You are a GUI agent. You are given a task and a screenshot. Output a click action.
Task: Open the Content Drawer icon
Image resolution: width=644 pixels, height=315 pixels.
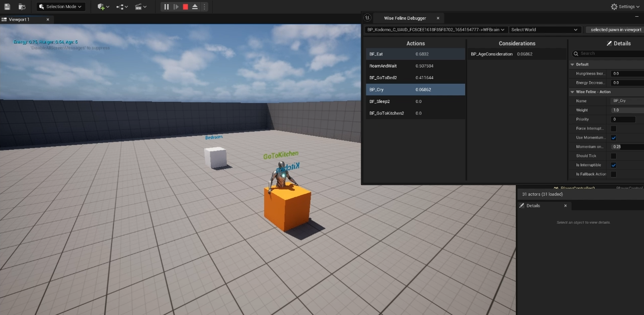(21, 7)
